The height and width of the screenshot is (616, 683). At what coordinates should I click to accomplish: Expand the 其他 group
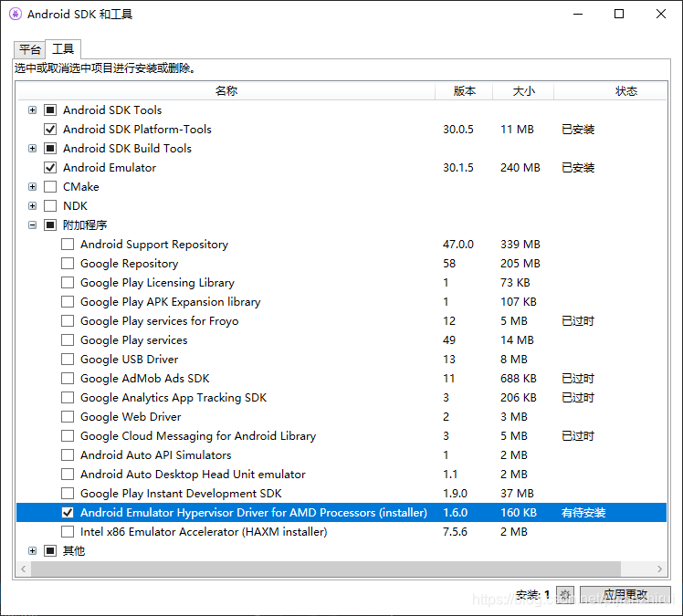click(x=32, y=550)
